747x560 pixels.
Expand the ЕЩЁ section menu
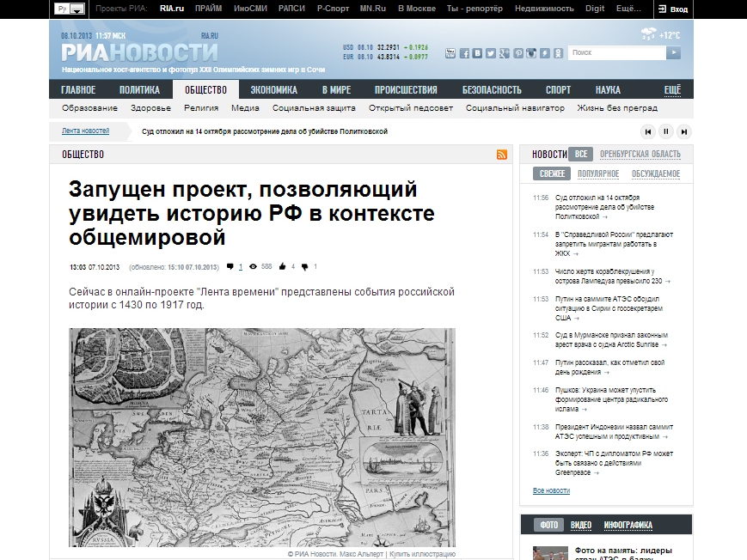(673, 90)
